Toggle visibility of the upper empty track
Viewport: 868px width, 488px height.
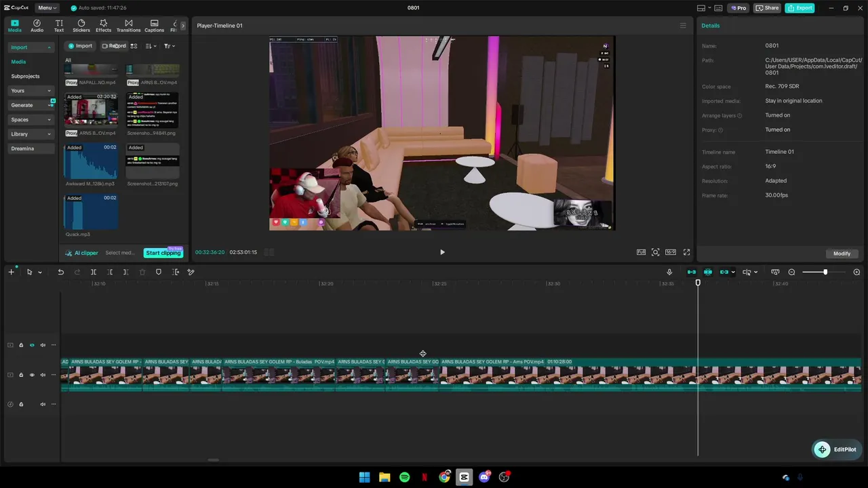click(x=32, y=345)
